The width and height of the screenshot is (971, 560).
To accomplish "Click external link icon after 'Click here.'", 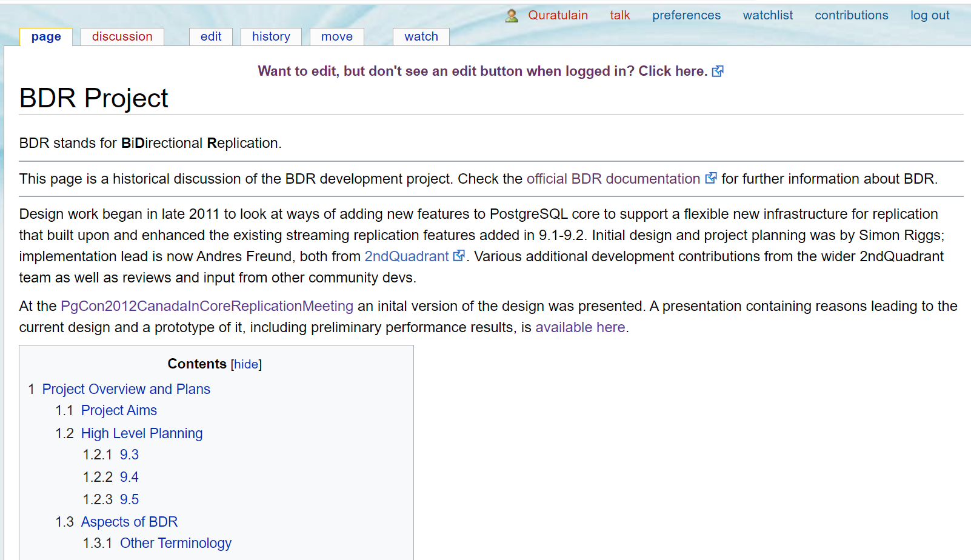I will 718,72.
